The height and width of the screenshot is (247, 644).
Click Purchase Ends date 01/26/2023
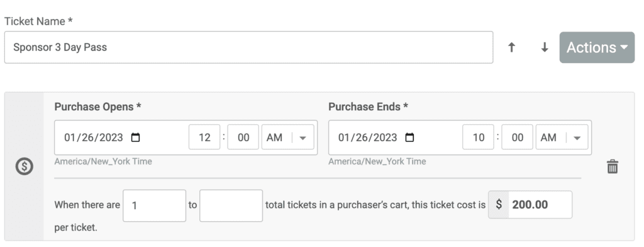[367, 137]
